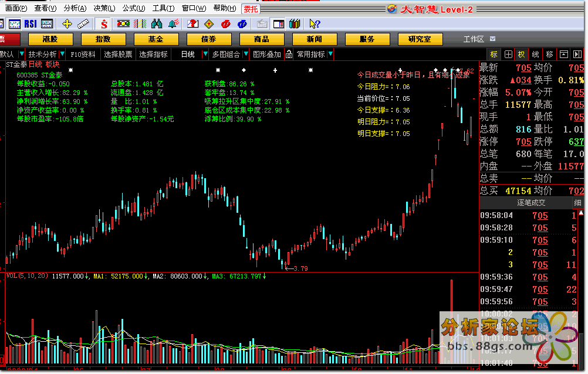This screenshot has width=588, height=374.
Task: Click the 逐笔成交 panel header
Action: coord(531,203)
